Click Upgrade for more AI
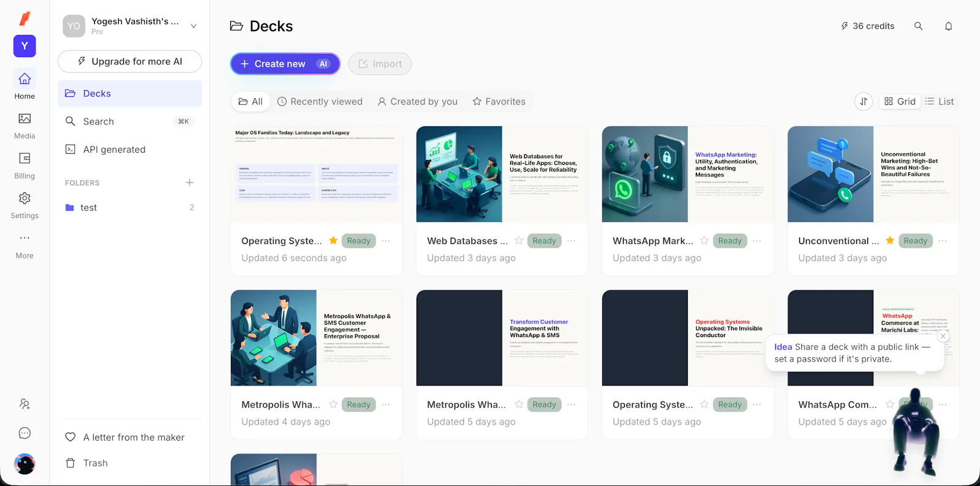Viewport: 980px width, 486px height. click(x=130, y=61)
